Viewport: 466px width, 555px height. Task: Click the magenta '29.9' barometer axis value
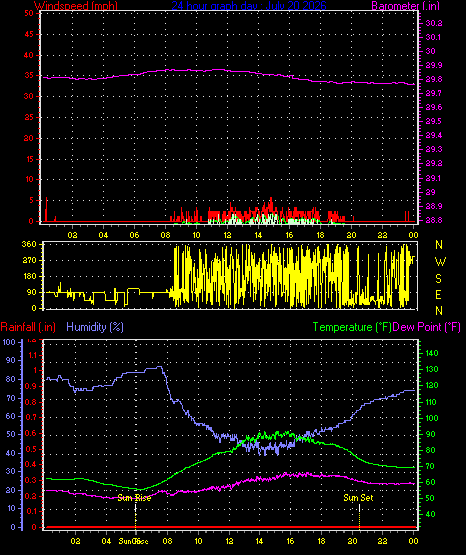(x=434, y=65)
